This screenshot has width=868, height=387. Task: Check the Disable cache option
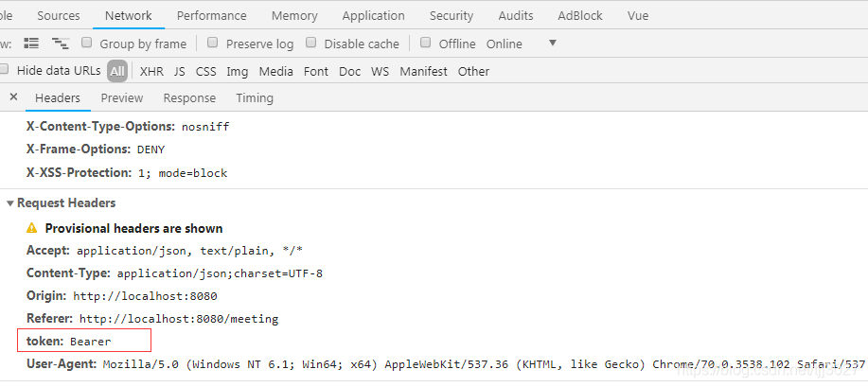click(x=310, y=43)
